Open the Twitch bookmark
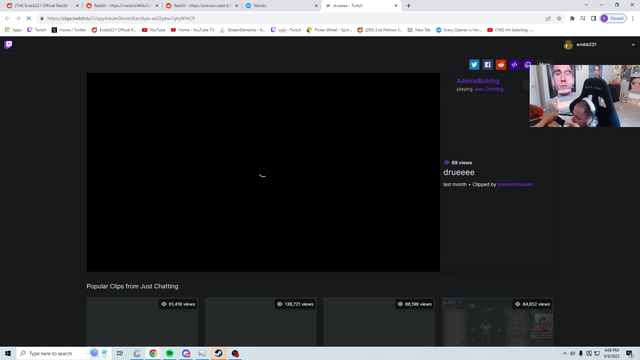This screenshot has height=360, width=640. coord(36,30)
